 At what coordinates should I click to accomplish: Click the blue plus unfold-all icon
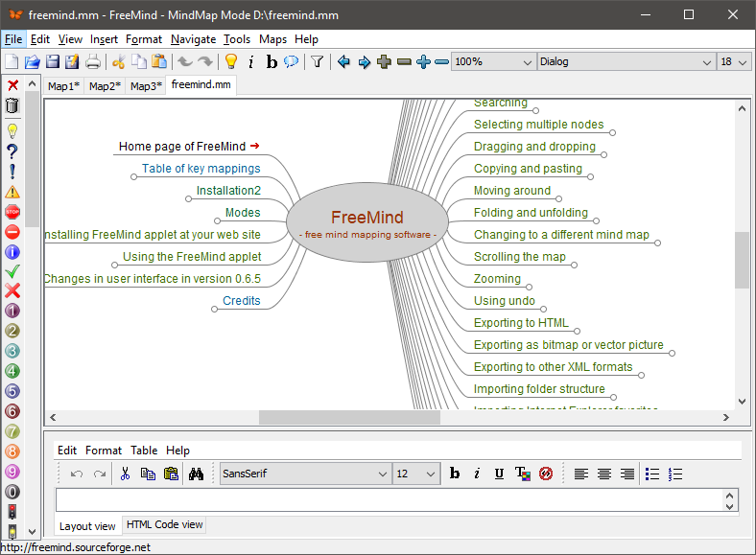point(423,61)
